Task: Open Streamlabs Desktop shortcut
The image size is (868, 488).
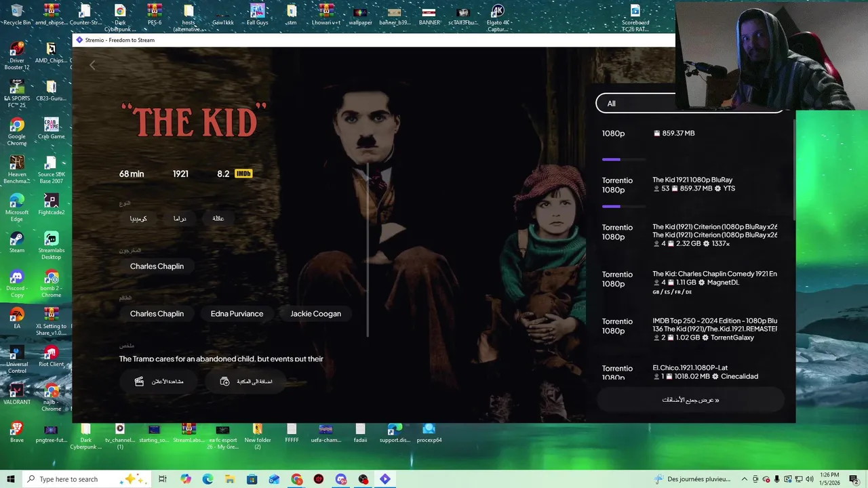Action: pos(51,245)
